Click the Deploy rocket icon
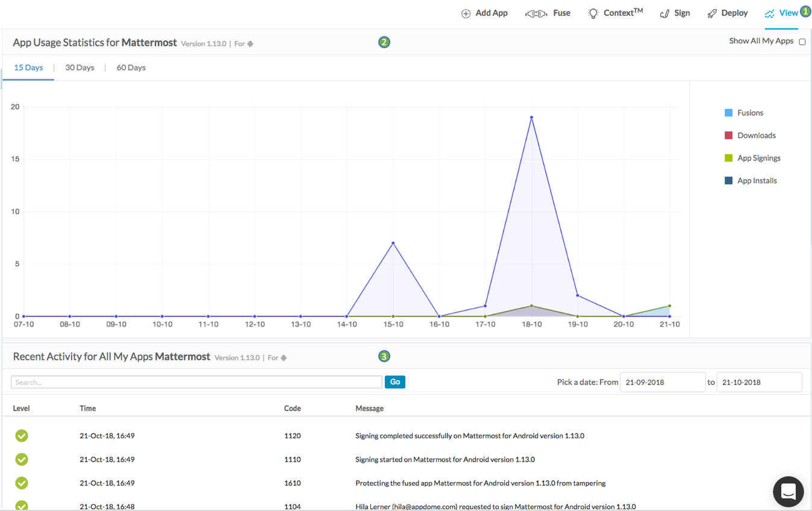 coord(712,14)
